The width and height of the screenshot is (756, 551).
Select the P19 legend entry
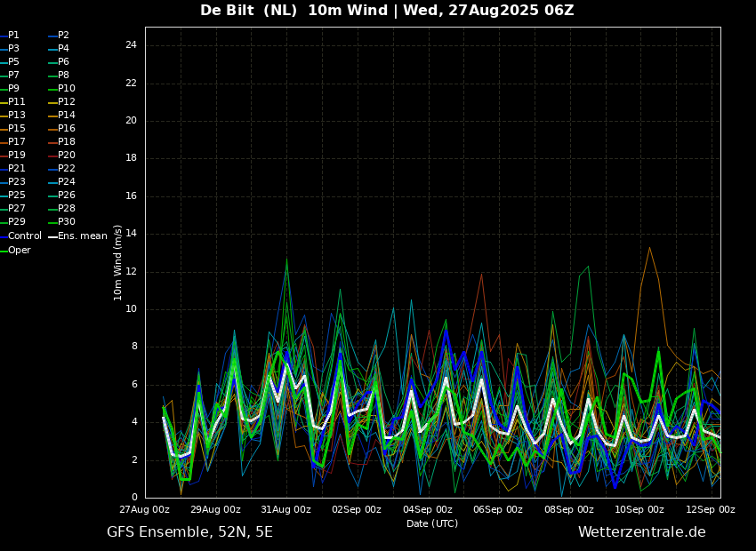point(12,156)
